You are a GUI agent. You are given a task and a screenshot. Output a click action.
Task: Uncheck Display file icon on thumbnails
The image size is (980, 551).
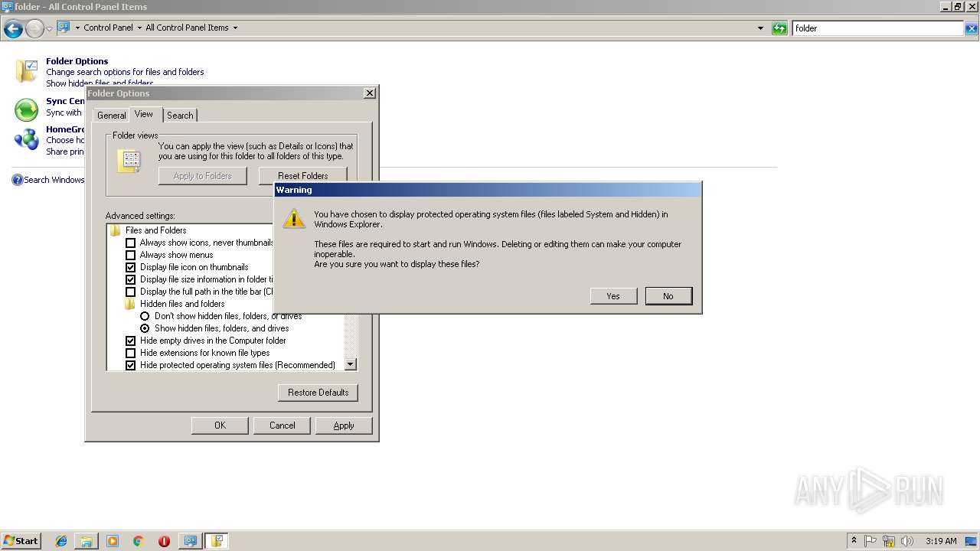click(130, 267)
